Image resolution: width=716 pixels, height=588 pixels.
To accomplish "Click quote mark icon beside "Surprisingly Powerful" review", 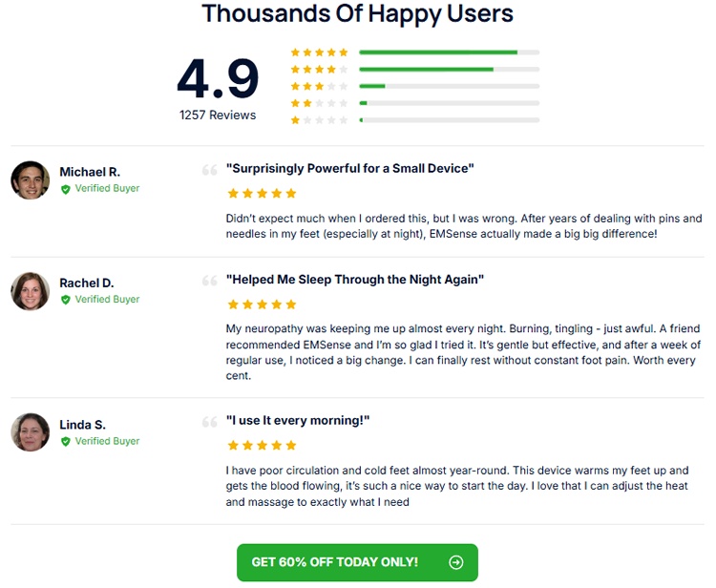I will pos(210,170).
